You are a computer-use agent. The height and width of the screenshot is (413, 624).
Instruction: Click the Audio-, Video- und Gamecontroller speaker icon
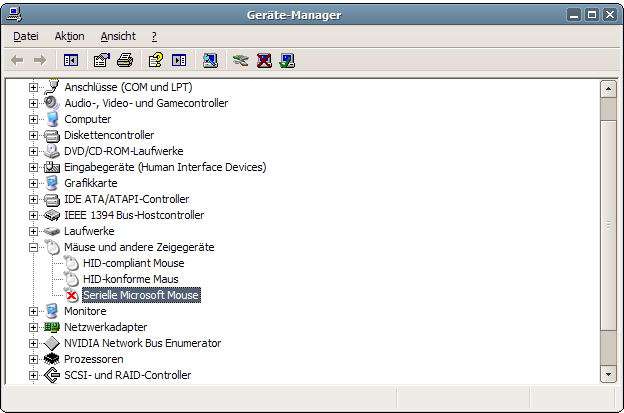52,103
